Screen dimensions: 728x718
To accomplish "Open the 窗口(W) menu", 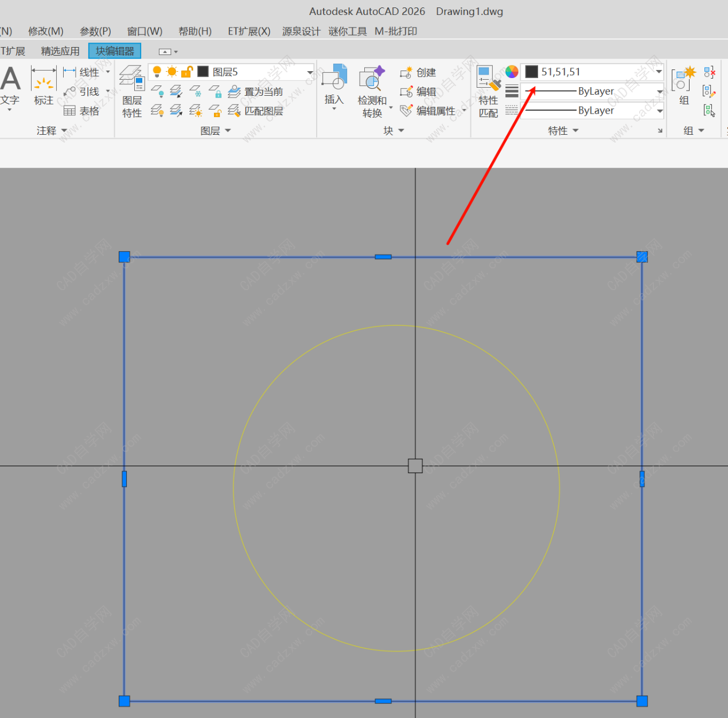I will click(x=145, y=31).
